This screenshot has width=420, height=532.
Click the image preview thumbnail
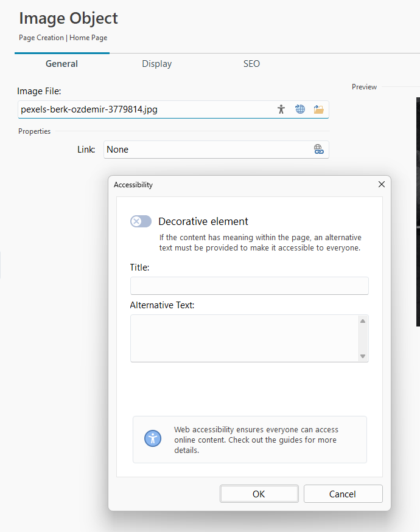pos(418,213)
